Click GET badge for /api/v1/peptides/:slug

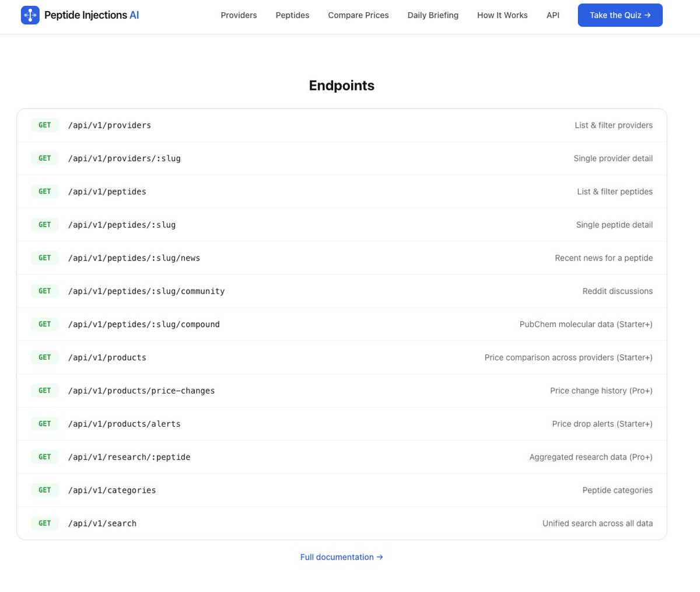click(x=45, y=225)
